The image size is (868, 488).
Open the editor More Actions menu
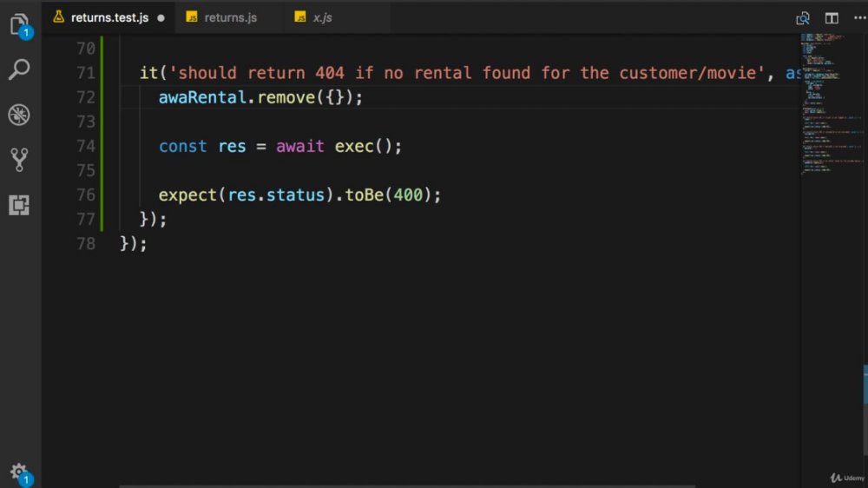[859, 18]
